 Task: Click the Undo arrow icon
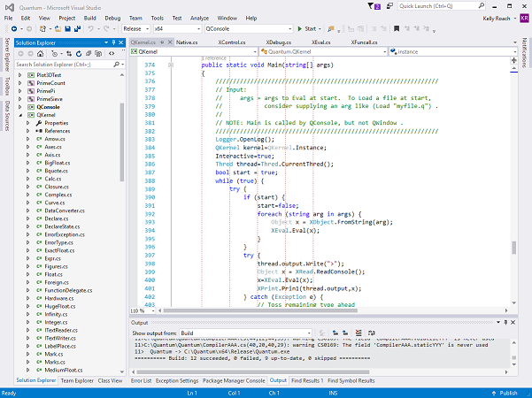tap(90, 29)
